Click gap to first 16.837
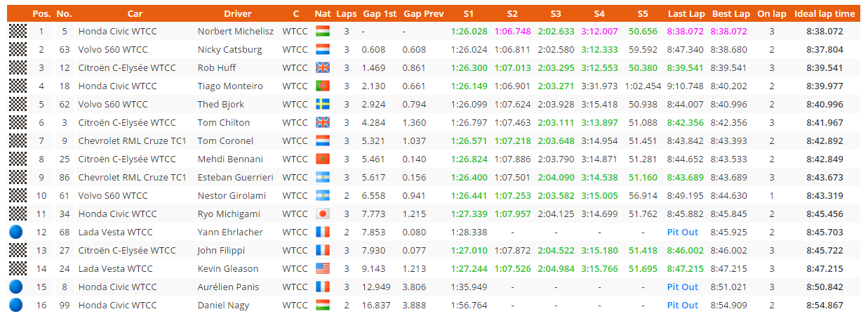Viewport: 868px width, 321px height. tap(375, 306)
